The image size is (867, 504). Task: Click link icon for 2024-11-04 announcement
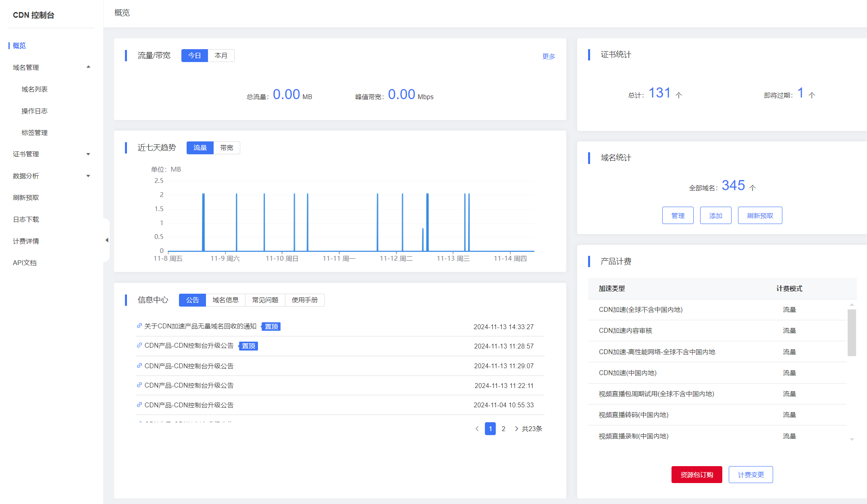pos(139,404)
